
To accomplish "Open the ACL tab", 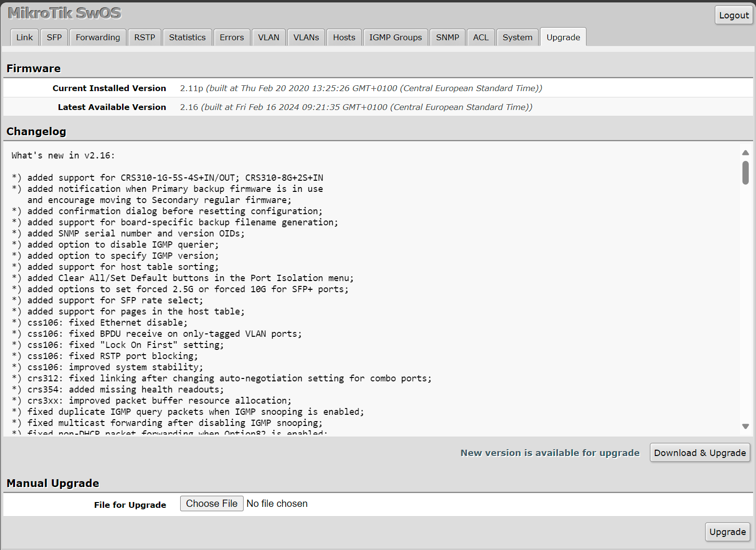I will coord(481,37).
